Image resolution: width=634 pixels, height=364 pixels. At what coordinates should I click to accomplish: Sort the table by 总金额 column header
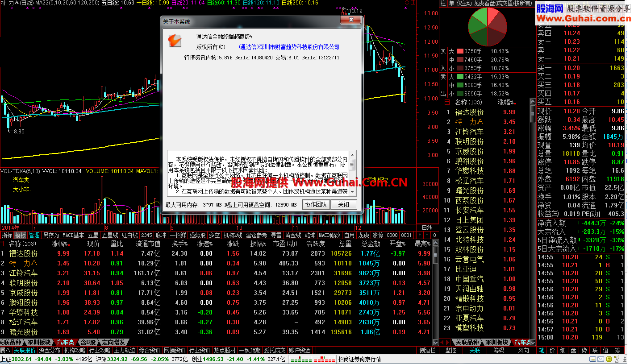(371, 244)
